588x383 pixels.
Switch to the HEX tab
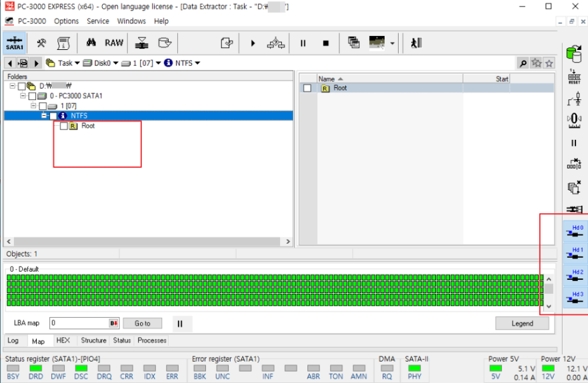63,340
